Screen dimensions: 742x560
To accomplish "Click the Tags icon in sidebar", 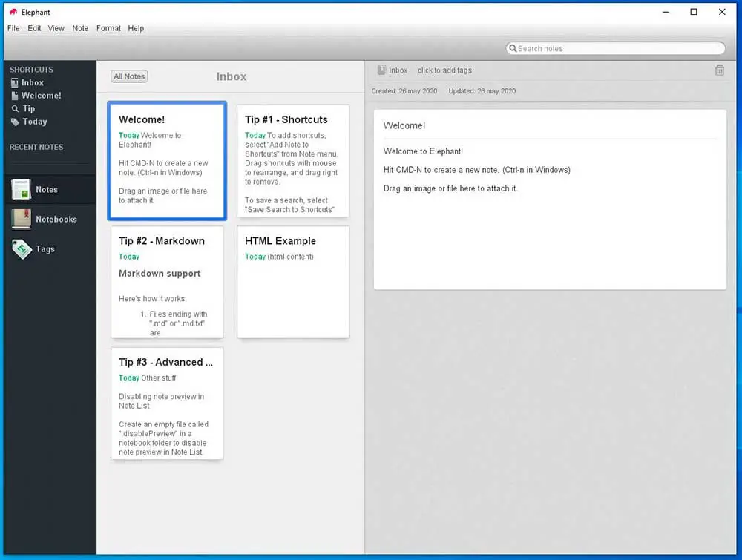I will coord(21,248).
